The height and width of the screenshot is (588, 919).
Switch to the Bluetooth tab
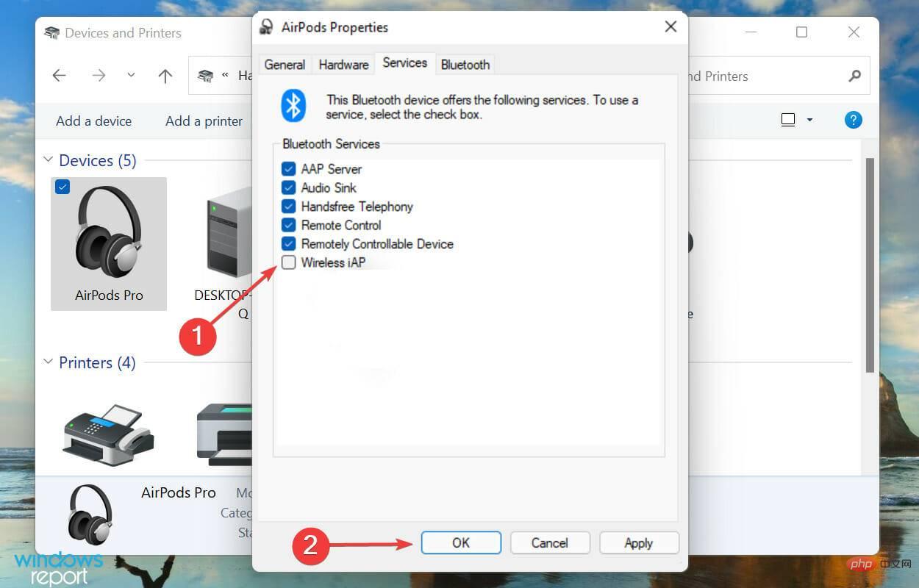465,65
